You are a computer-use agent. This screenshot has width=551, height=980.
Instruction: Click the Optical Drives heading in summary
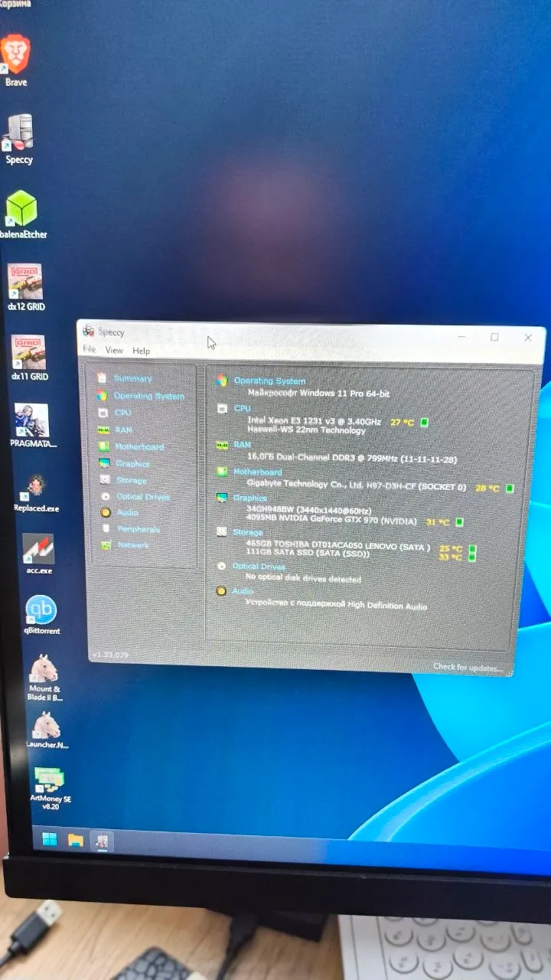coord(259,566)
